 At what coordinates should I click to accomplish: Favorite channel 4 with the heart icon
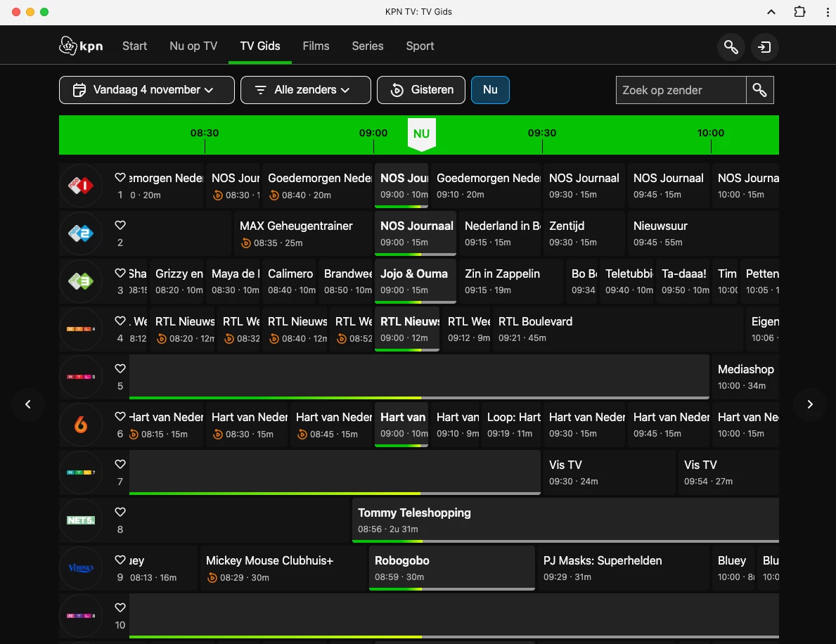tap(120, 321)
